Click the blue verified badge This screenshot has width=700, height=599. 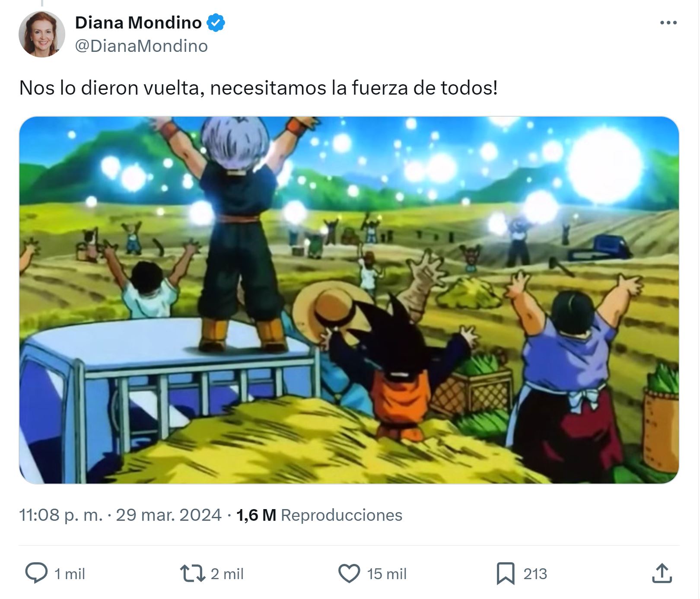click(216, 22)
